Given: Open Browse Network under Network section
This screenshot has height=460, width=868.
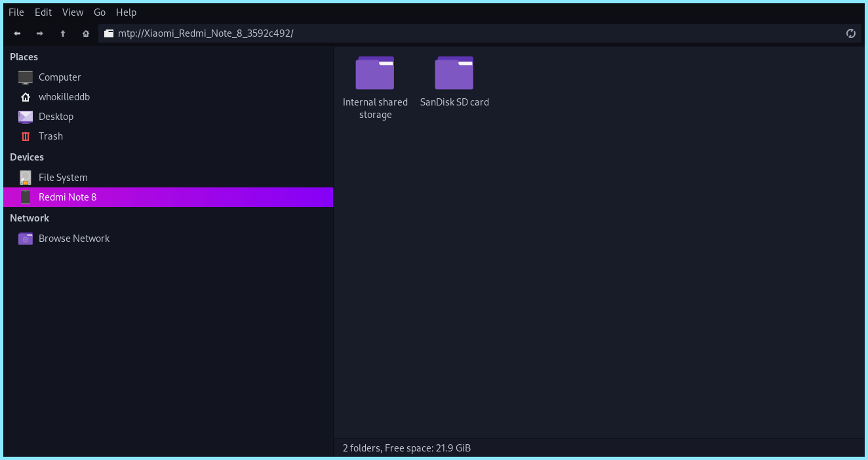Looking at the screenshot, I should pyautogui.click(x=73, y=238).
